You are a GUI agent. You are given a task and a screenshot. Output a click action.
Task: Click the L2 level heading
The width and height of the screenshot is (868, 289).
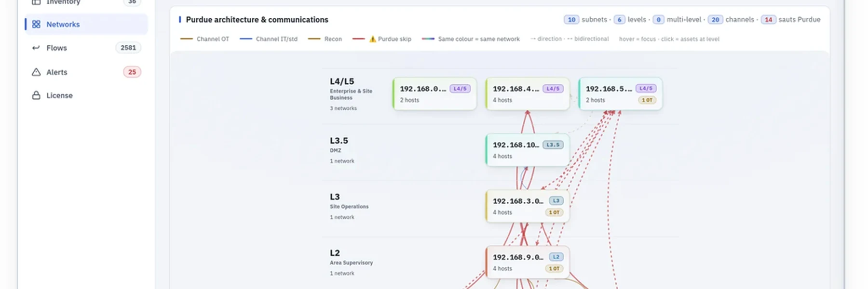[335, 253]
